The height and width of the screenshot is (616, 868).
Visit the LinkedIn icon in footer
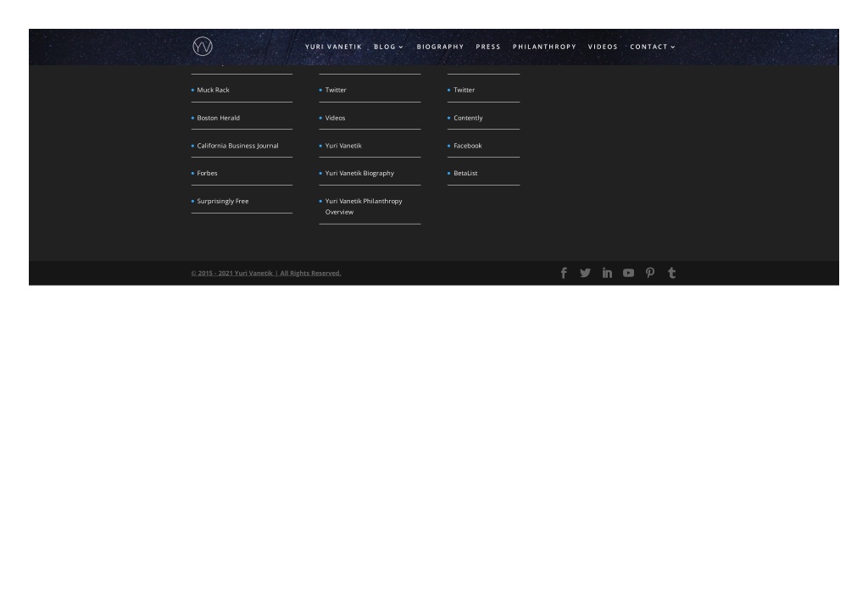point(607,273)
